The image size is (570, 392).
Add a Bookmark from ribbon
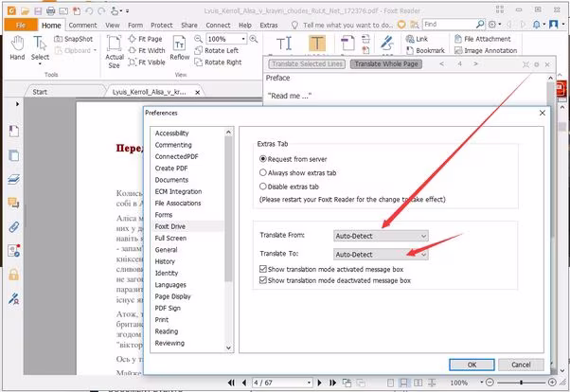(x=425, y=50)
